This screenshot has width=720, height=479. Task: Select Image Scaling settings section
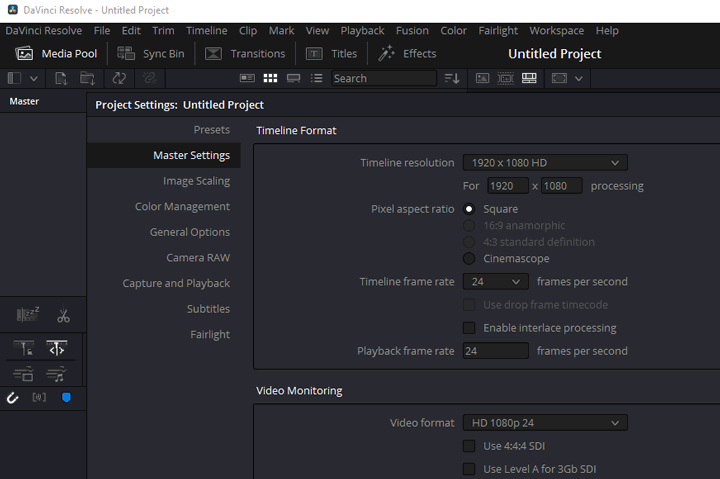coord(196,181)
